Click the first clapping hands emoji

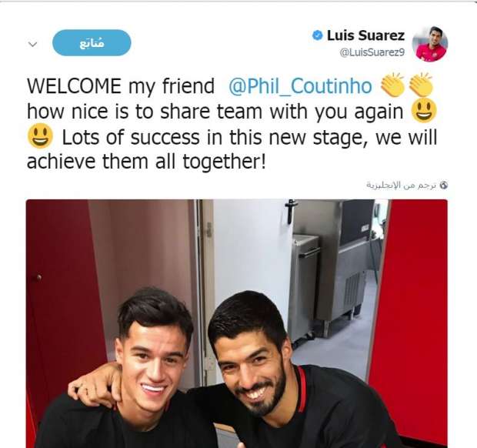point(392,85)
